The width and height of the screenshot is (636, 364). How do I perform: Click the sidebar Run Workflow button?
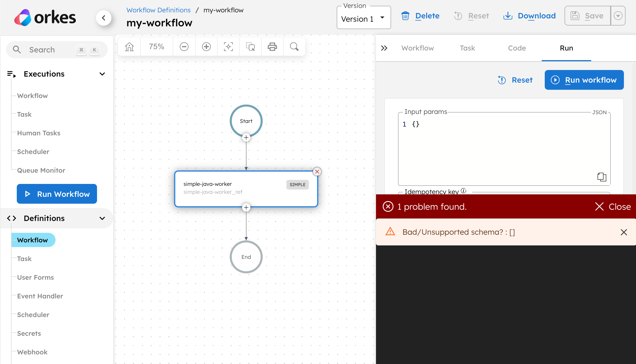pos(57,194)
